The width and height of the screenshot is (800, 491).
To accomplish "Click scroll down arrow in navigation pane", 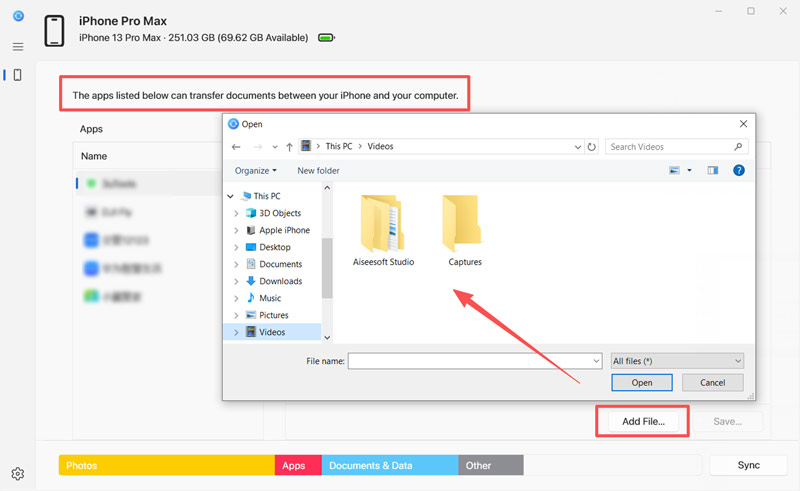I will click(327, 337).
